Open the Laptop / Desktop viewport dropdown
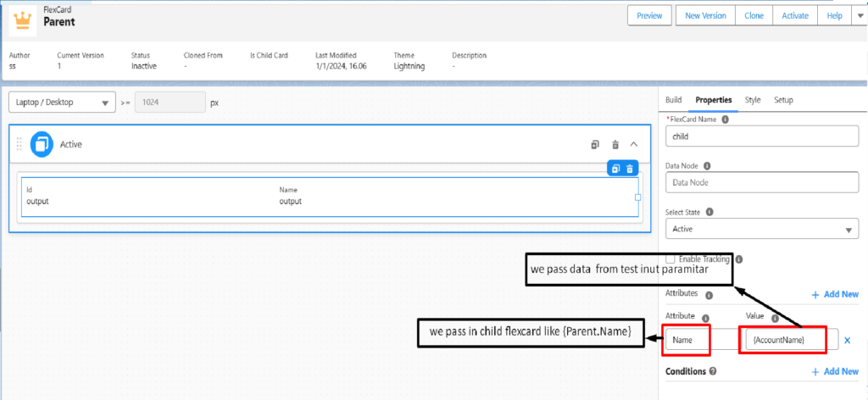The height and width of the screenshot is (400, 868). point(63,103)
